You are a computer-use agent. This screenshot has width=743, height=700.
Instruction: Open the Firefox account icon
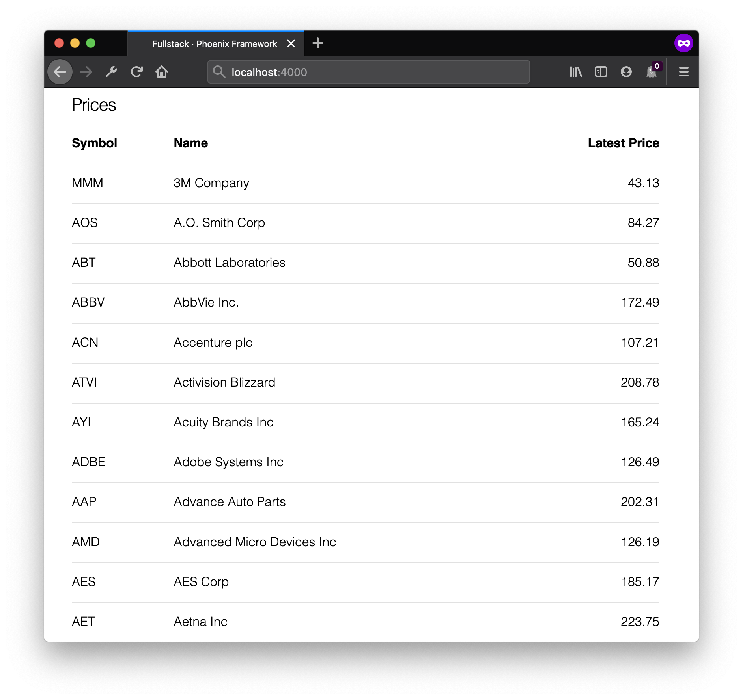(626, 72)
